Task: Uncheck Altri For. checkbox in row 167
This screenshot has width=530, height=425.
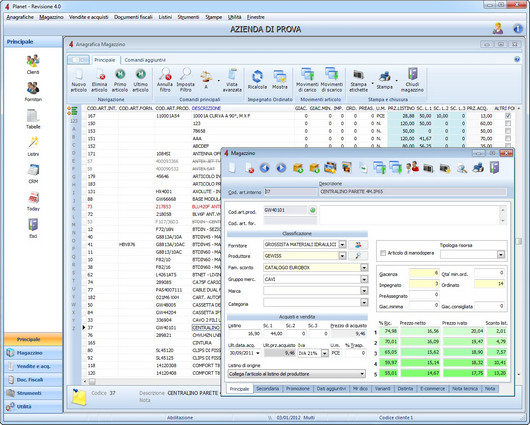Action: click(508, 116)
